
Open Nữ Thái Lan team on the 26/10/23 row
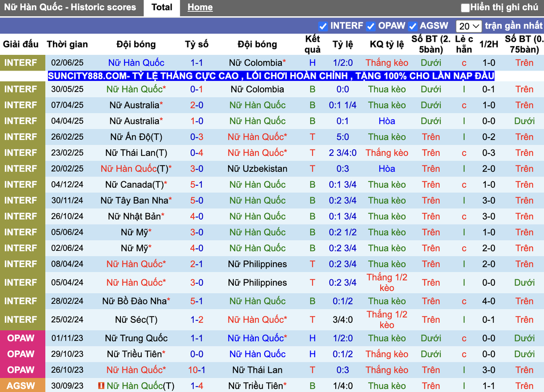(x=257, y=370)
